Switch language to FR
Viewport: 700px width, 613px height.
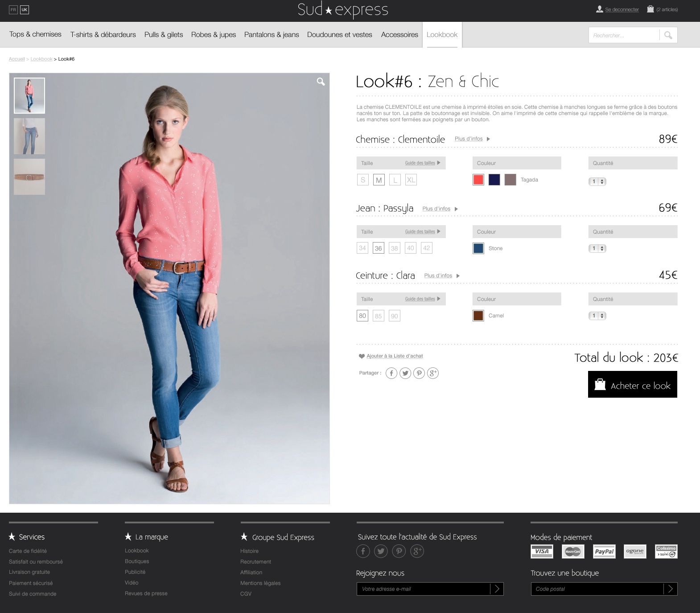(13, 9)
